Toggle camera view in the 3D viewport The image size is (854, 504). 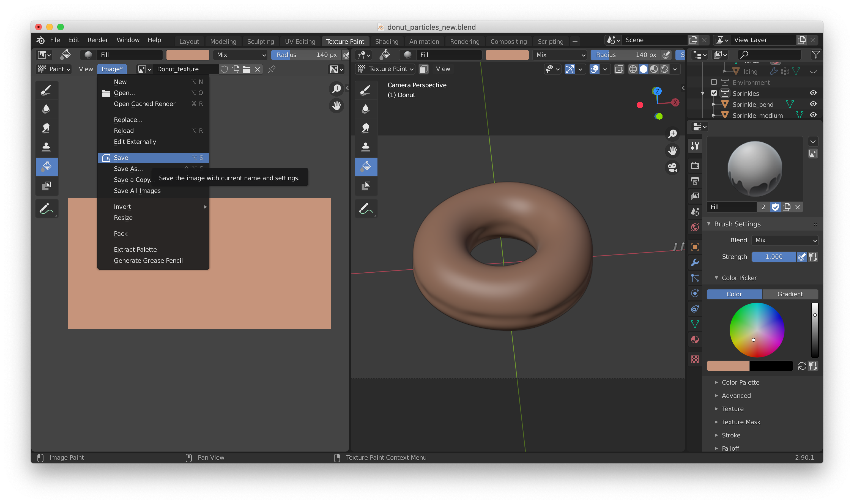point(672,168)
